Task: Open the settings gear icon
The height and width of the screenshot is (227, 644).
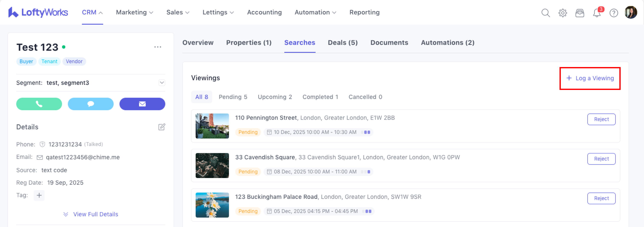Action: point(562,13)
